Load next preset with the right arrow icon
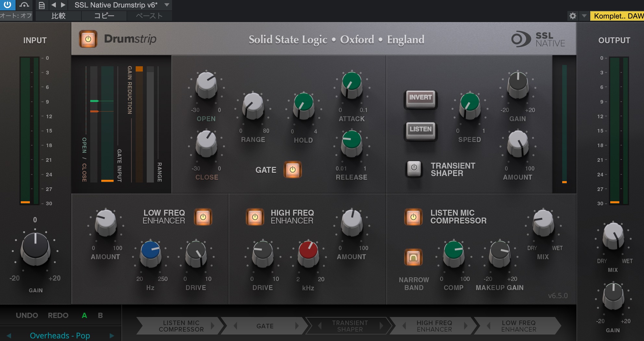Screen dimensions: 644x341 [62, 5]
